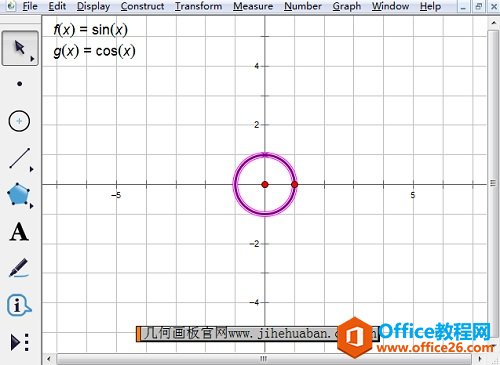
Task: Click the y-axis tick label 4
Action: (x=256, y=66)
